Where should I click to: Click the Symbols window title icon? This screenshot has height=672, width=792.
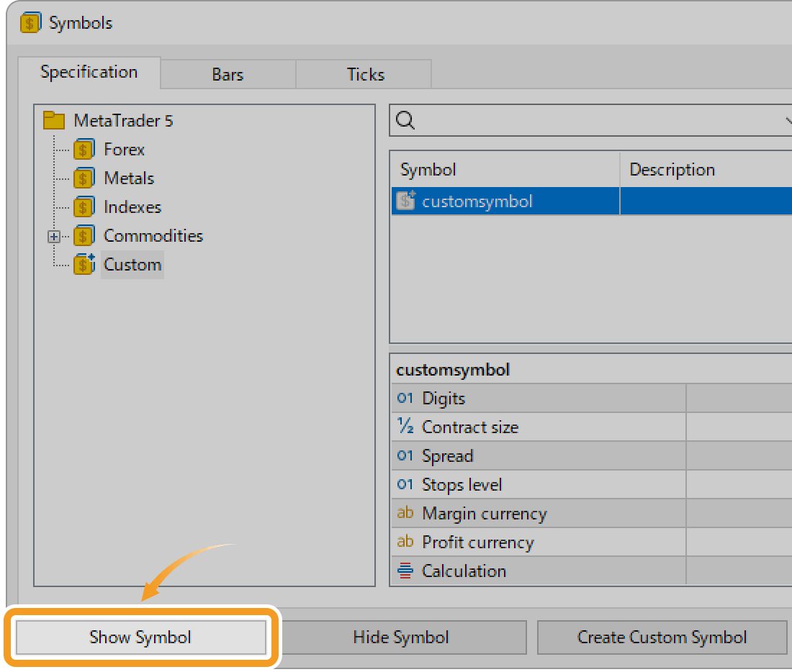(30, 23)
